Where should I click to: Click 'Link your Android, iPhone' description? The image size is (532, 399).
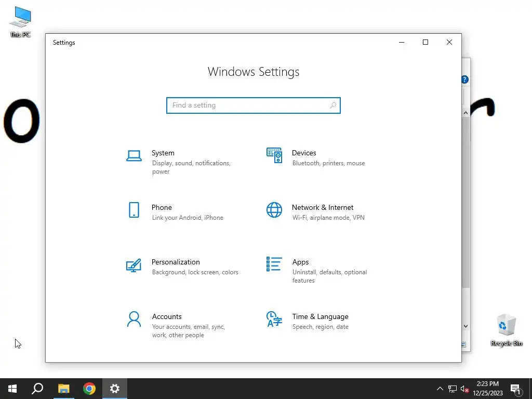[x=188, y=218]
